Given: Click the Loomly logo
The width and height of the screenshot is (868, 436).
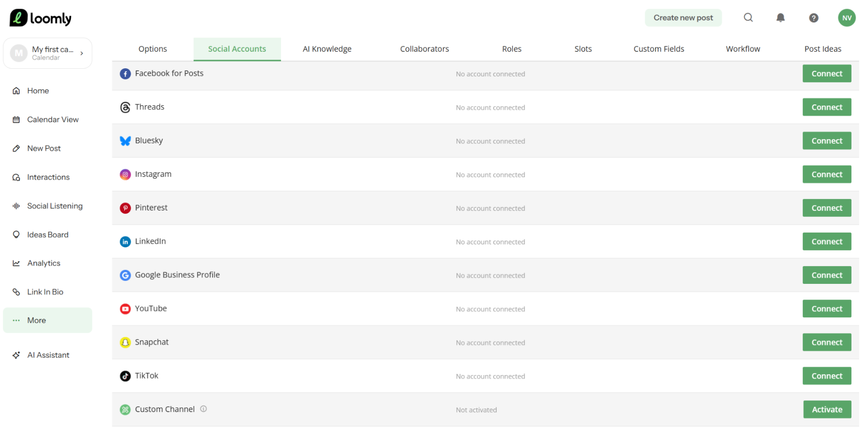Looking at the screenshot, I should pos(40,18).
